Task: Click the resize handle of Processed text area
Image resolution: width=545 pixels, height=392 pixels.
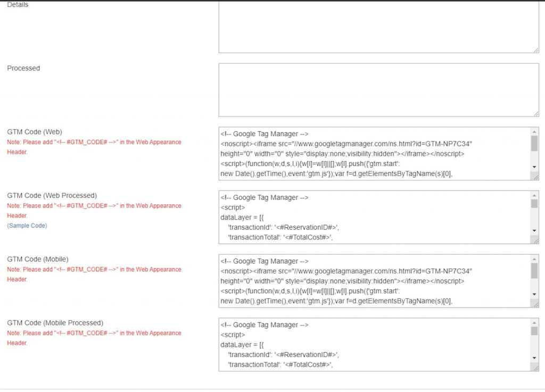Action: pyautogui.click(x=535, y=113)
